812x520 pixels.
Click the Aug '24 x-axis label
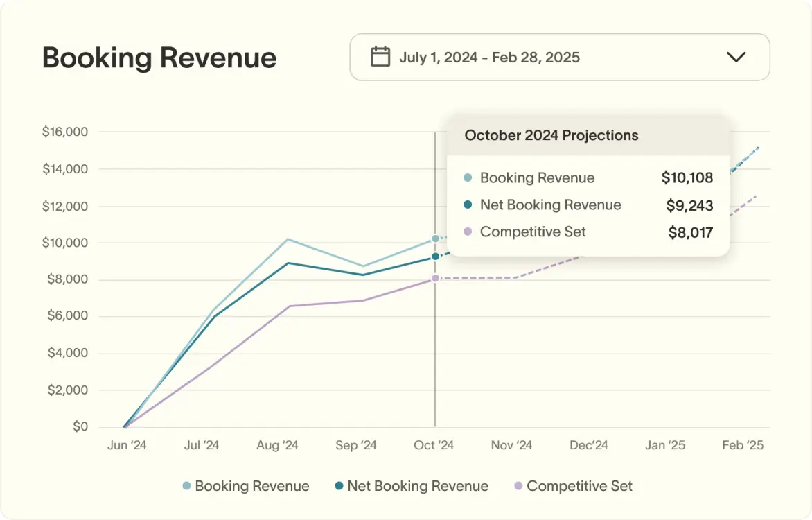pyautogui.click(x=277, y=445)
